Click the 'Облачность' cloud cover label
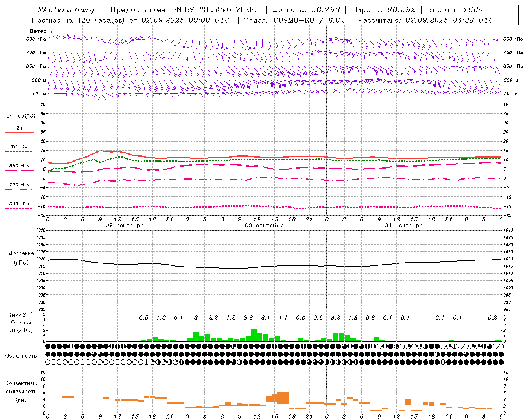 point(21,356)
